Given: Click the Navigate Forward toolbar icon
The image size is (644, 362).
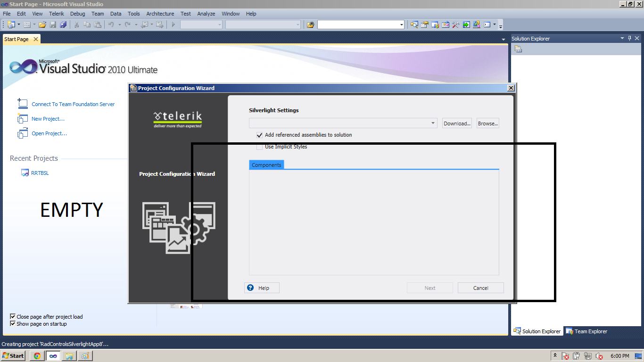Looking at the screenshot, I should tap(160, 25).
